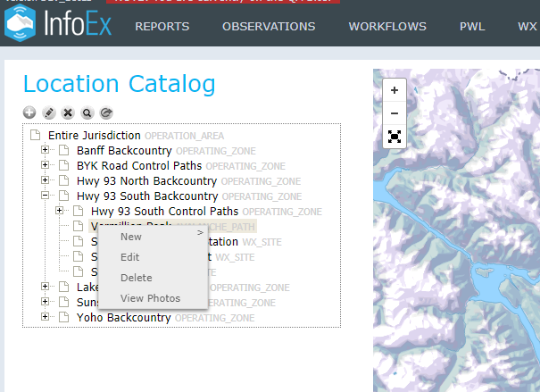Expand Yoho Backcountry tree node
The height and width of the screenshot is (392, 540).
(x=45, y=317)
